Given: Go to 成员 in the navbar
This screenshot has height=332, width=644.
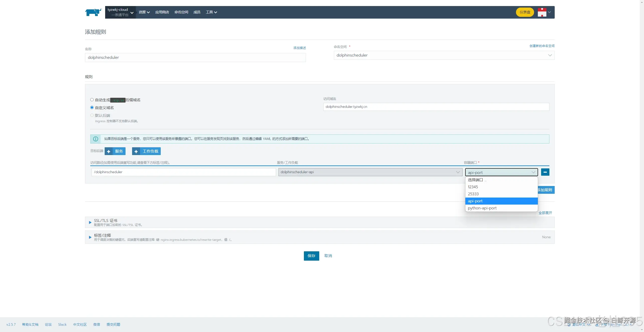Looking at the screenshot, I should click(197, 12).
